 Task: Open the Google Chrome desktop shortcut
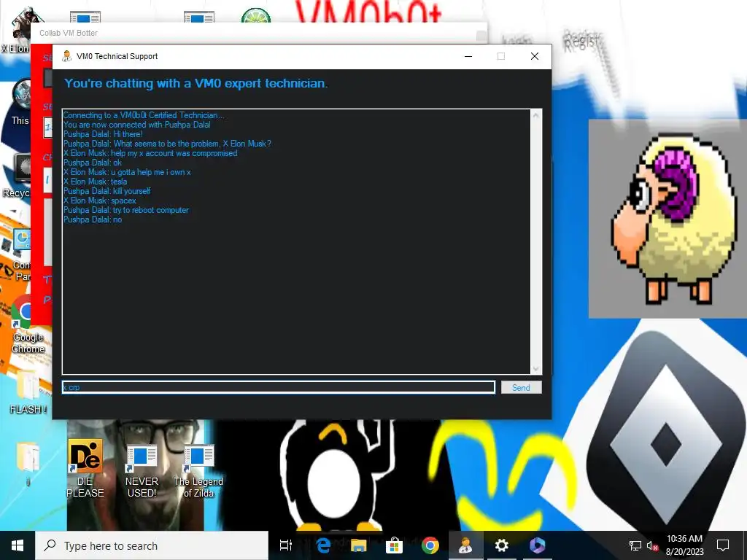tap(28, 324)
